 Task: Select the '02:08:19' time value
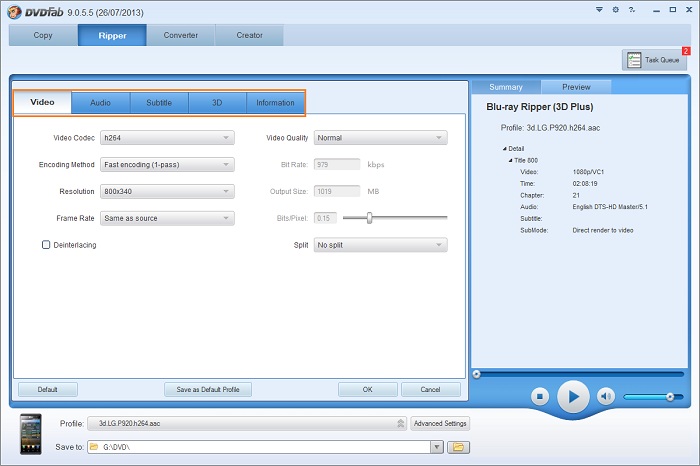585,183
